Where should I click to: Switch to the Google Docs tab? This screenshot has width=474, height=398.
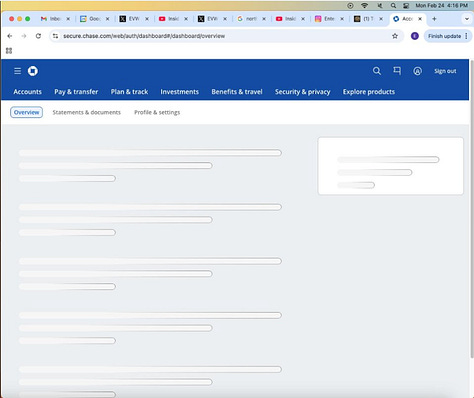point(94,19)
